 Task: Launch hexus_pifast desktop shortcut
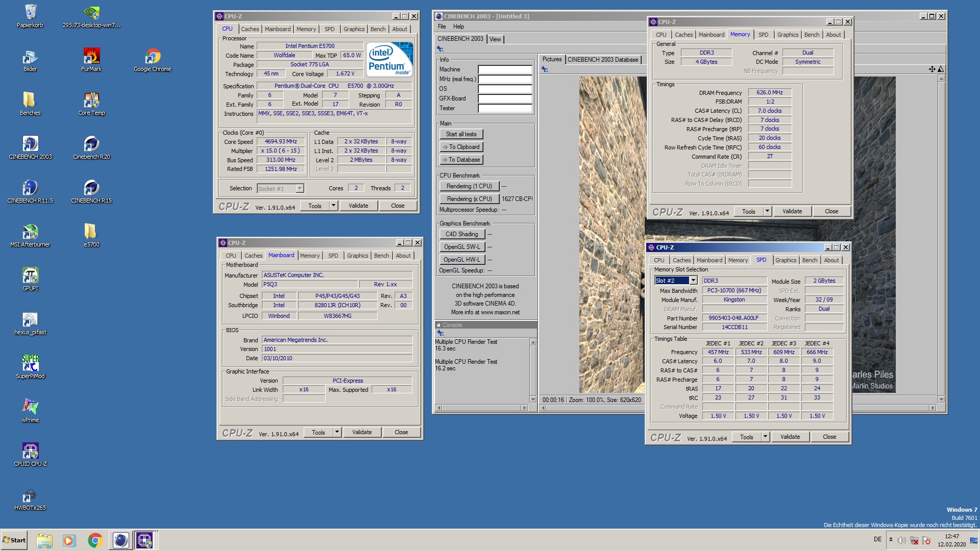(x=30, y=323)
